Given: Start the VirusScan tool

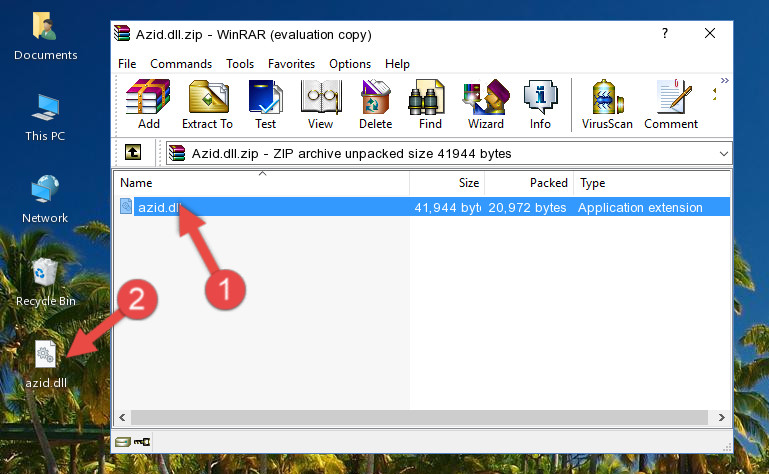Looking at the screenshot, I should click(607, 105).
